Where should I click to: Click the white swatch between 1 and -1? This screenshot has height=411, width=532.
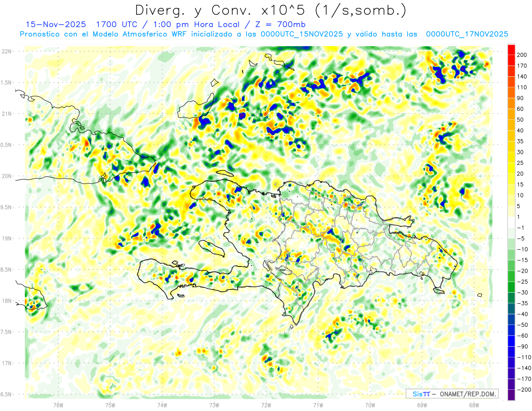511,222
